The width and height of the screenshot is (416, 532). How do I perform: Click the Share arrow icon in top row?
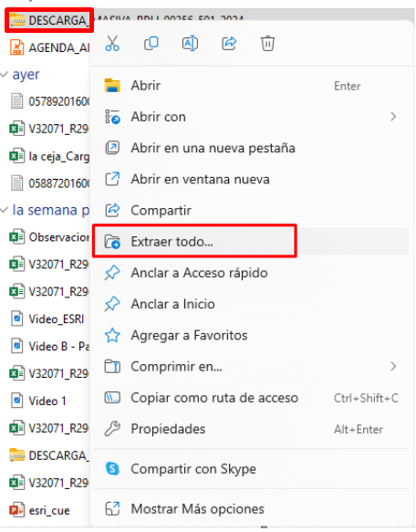click(x=229, y=44)
